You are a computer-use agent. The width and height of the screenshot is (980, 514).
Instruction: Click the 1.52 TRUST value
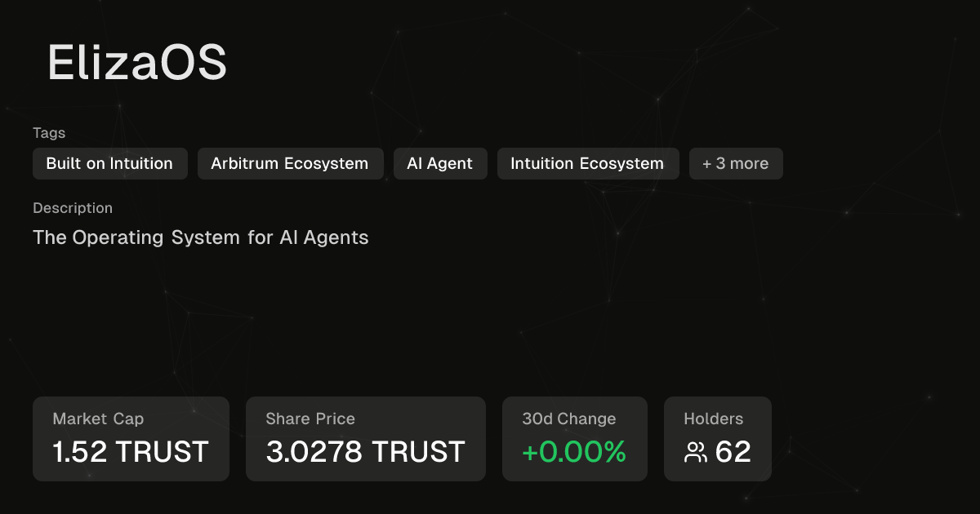[x=131, y=451]
